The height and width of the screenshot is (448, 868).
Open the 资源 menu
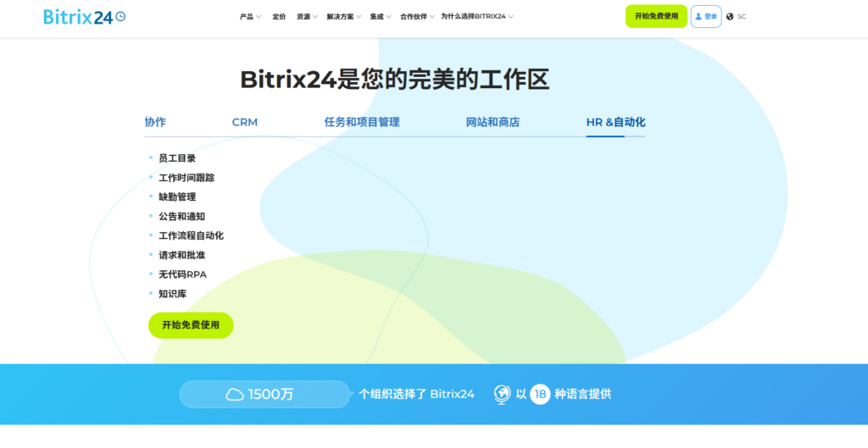coord(303,17)
